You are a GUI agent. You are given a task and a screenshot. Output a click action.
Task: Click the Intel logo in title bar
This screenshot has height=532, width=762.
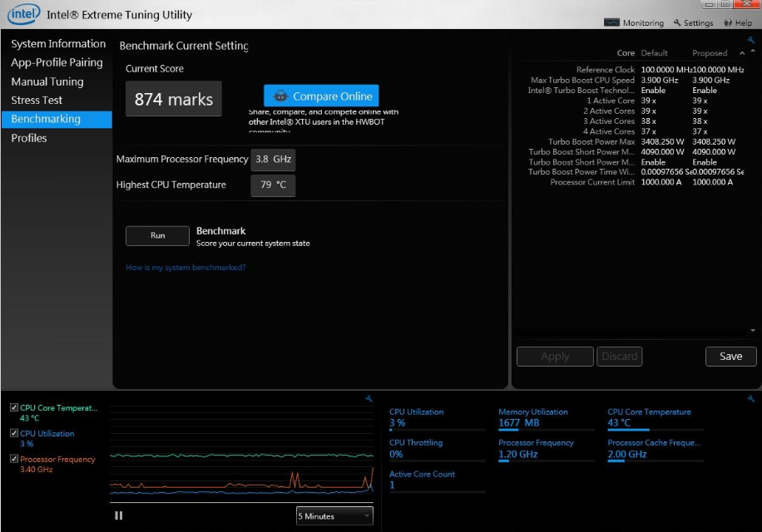tap(23, 14)
